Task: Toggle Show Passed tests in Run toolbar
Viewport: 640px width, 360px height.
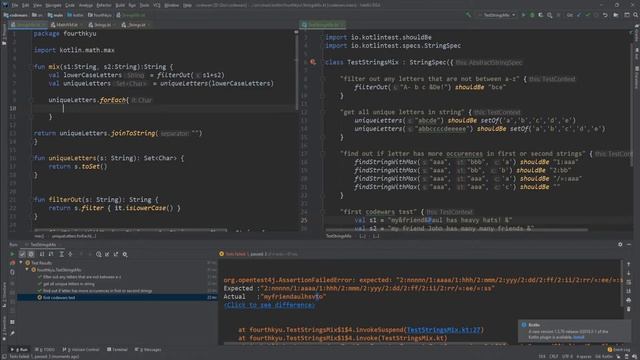Action: click(22, 254)
